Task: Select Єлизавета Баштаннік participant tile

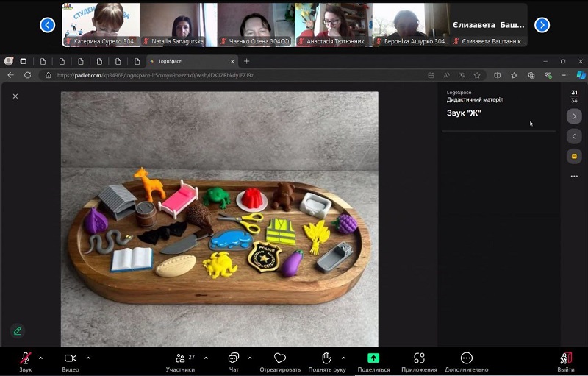Action: 489,25
